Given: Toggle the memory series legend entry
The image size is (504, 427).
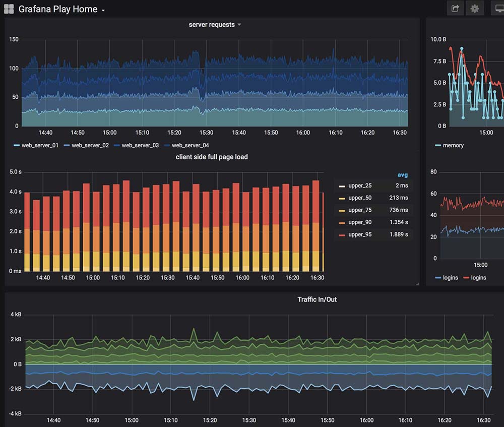Looking at the screenshot, I should (453, 145).
